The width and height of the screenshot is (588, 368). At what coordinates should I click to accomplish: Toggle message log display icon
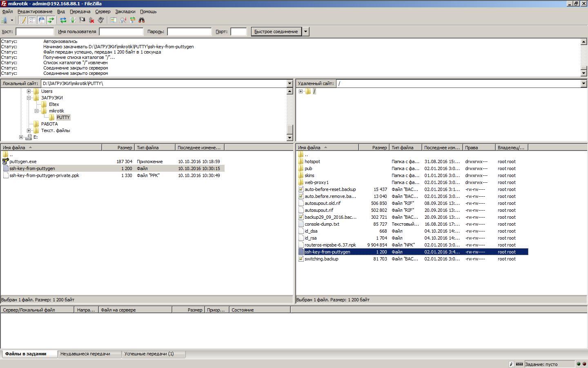coord(23,20)
